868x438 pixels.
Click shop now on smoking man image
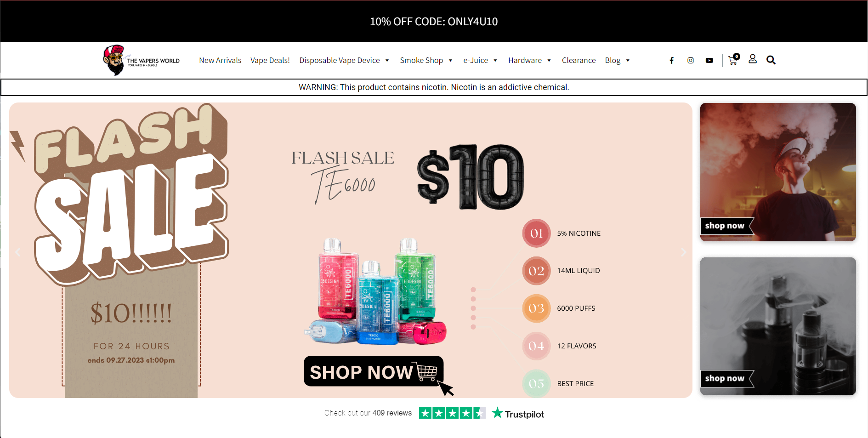click(x=726, y=226)
